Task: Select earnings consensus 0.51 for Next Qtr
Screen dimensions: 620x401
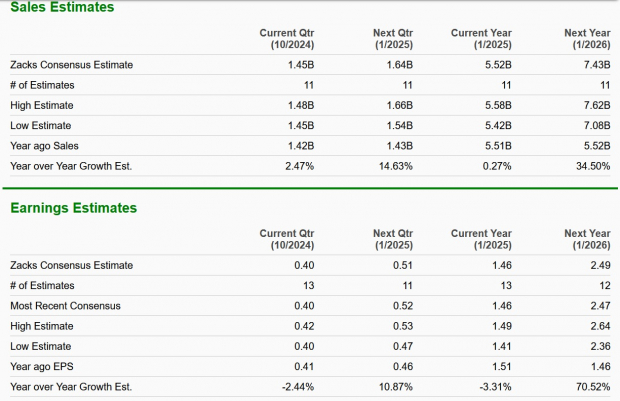Action: (403, 265)
